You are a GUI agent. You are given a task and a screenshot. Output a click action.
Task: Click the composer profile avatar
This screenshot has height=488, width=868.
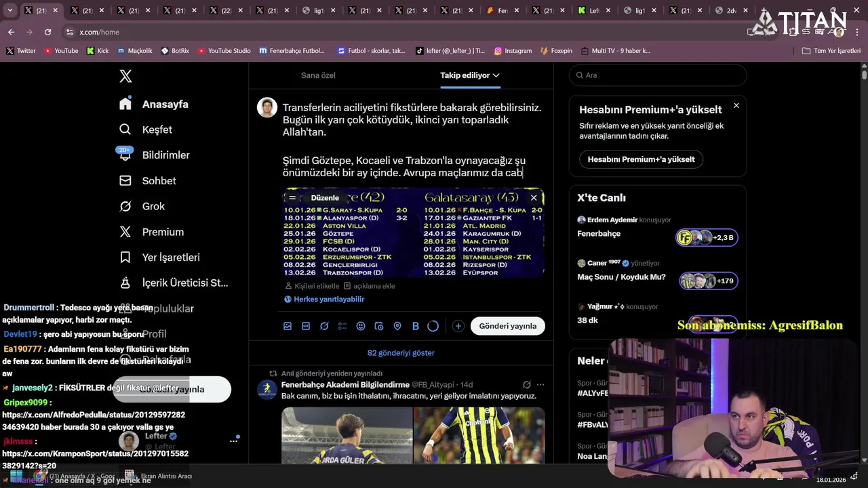(267, 107)
